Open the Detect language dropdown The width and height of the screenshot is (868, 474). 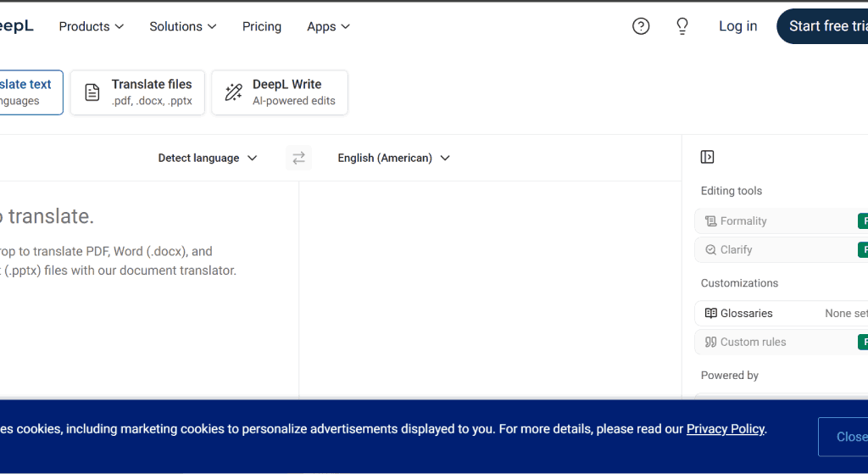208,158
